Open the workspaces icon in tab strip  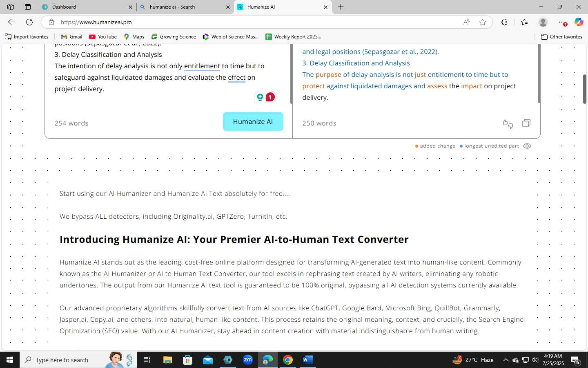tap(11, 7)
